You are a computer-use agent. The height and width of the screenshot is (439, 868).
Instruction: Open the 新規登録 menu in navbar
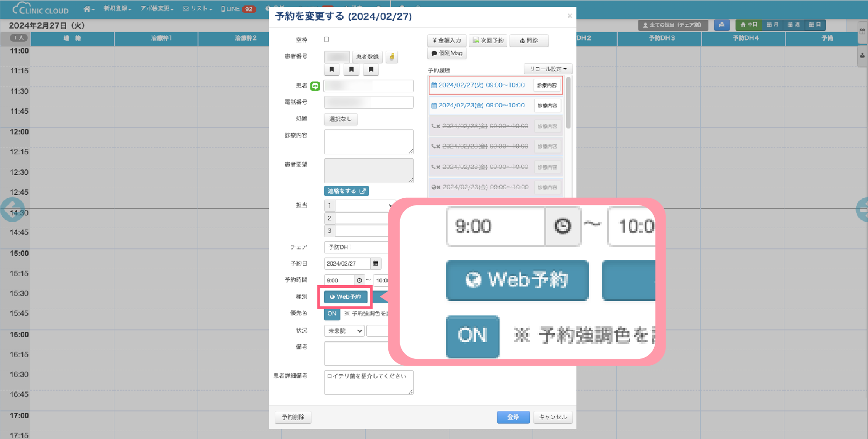click(117, 9)
